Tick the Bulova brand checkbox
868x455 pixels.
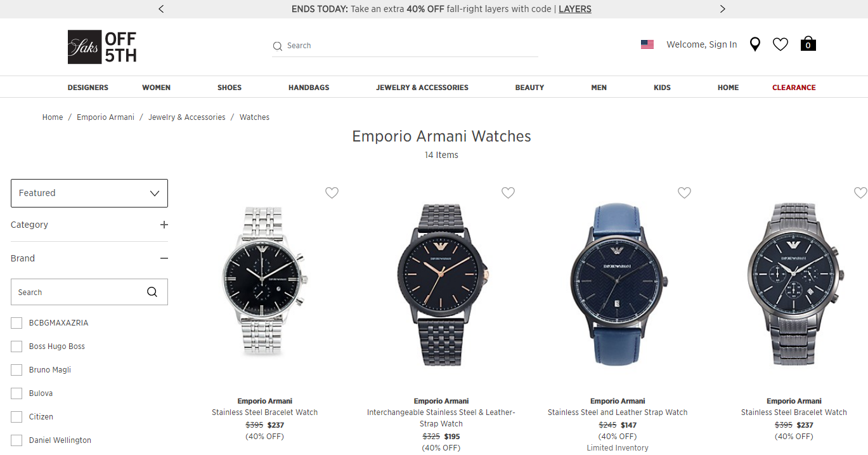click(16, 393)
